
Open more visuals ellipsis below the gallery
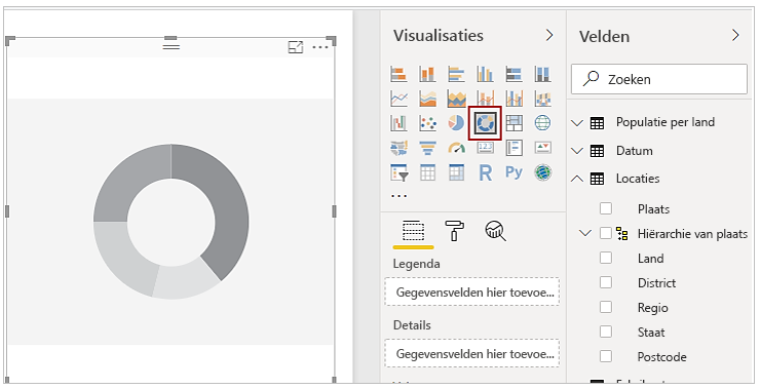coord(399,196)
